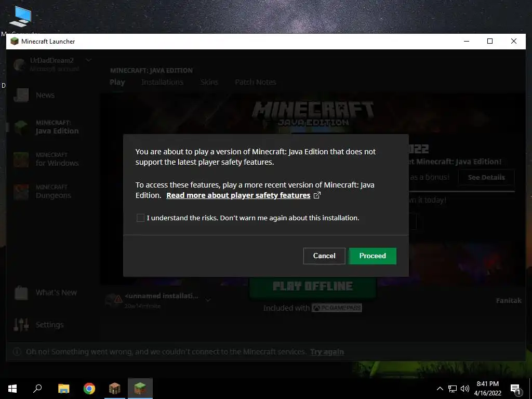
Task: Open File Explorer from taskbar
Action: coord(63,389)
